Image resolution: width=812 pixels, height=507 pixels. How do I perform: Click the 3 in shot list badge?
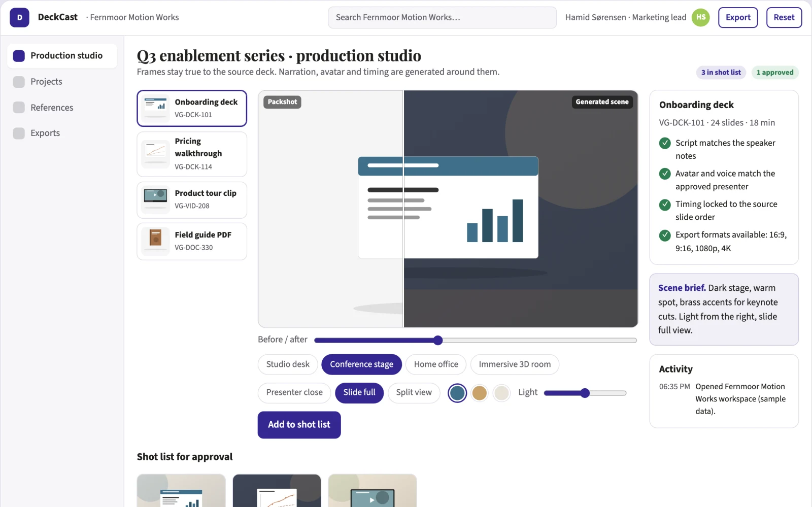[721, 73]
